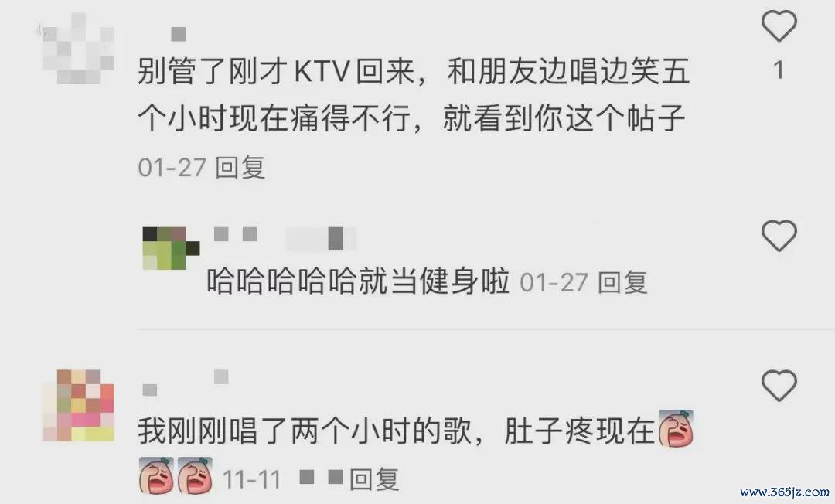
Task: Open the colorful pixelated avatar of third commenter
Action: point(79,405)
